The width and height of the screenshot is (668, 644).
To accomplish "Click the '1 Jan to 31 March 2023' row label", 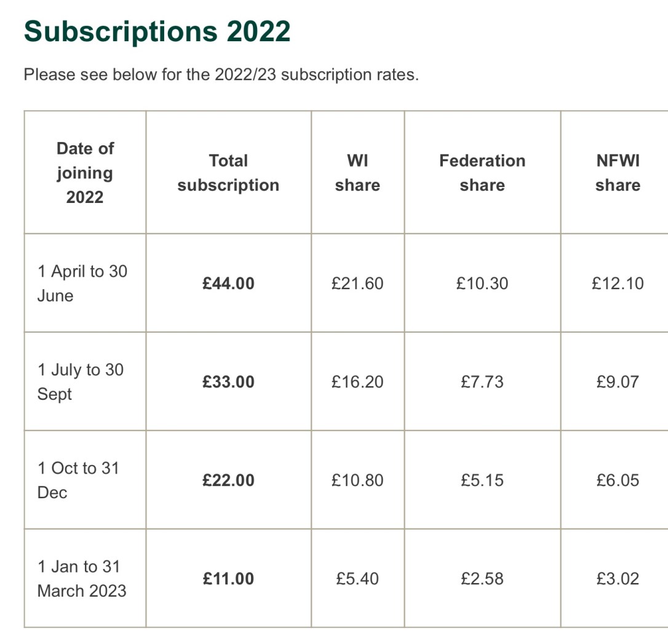I will pos(82,579).
